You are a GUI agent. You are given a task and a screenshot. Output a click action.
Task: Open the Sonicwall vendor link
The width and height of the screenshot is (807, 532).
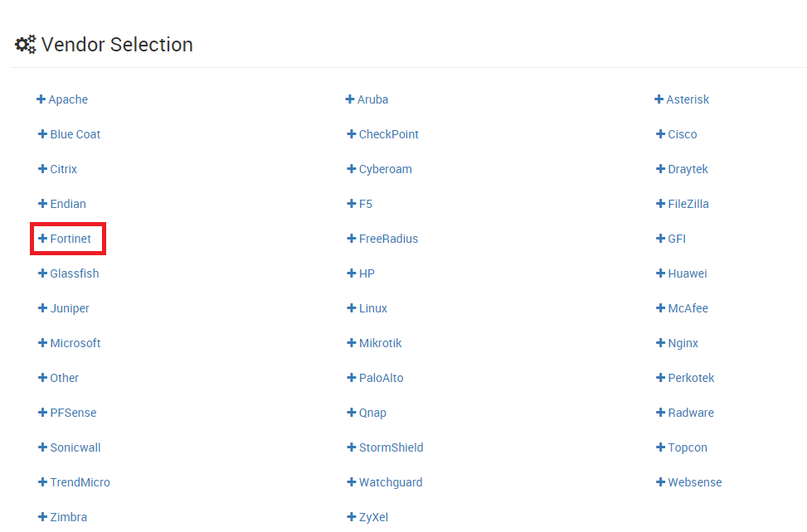tap(75, 447)
